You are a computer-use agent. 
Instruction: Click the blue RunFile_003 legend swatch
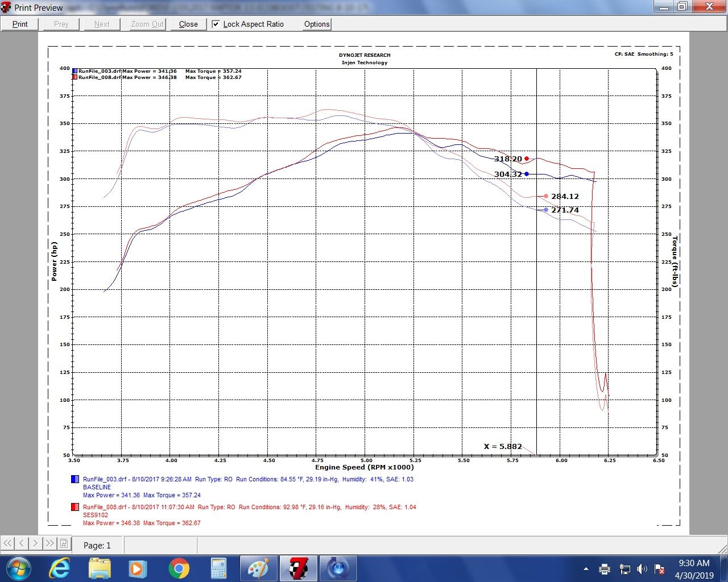75,479
